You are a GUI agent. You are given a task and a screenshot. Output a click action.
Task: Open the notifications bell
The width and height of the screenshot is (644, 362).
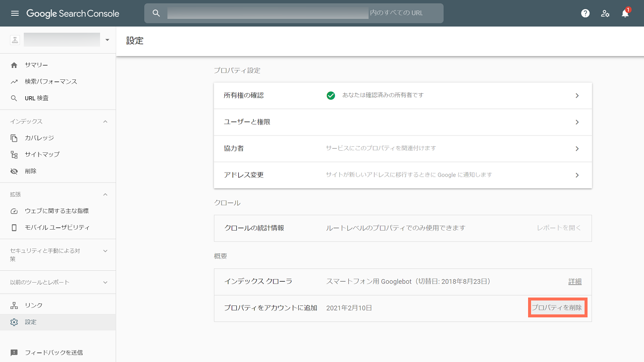pyautogui.click(x=625, y=13)
